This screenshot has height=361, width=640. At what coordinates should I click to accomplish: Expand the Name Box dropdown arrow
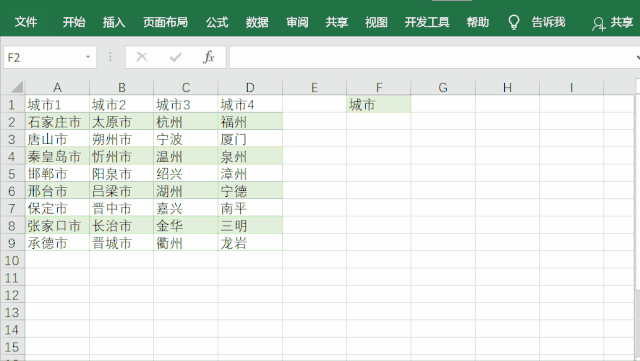click(88, 57)
